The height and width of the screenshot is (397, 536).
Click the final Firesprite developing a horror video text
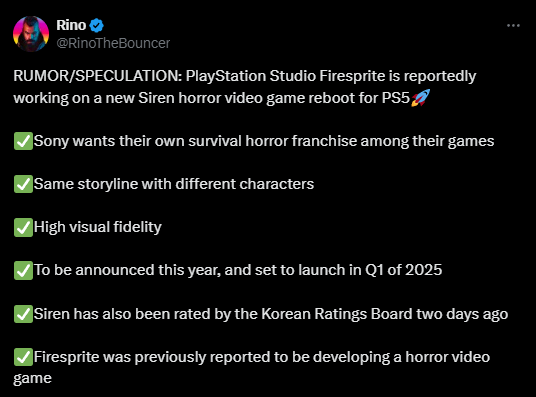coord(262,357)
